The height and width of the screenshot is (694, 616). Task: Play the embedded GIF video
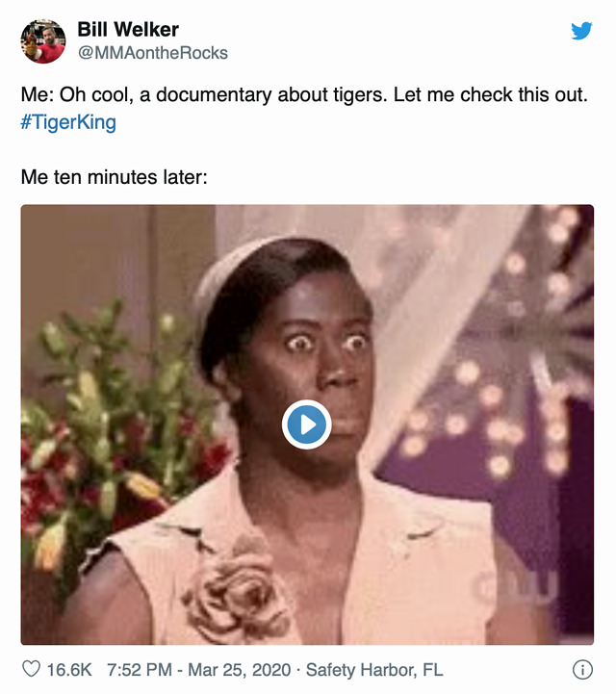coord(307,424)
